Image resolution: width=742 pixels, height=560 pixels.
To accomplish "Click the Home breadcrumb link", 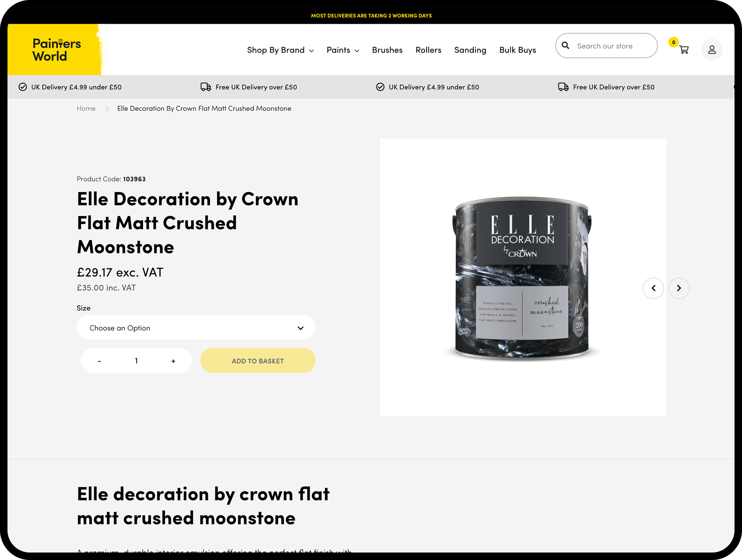I will pos(86,108).
